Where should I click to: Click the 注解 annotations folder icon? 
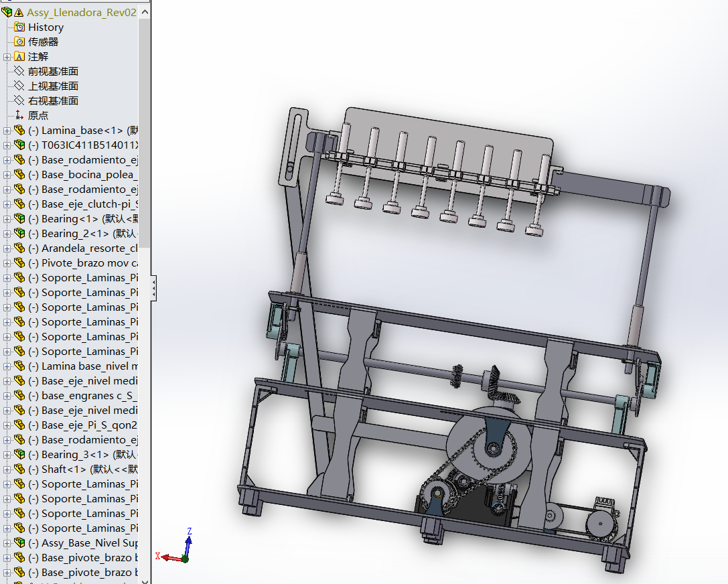[x=19, y=57]
